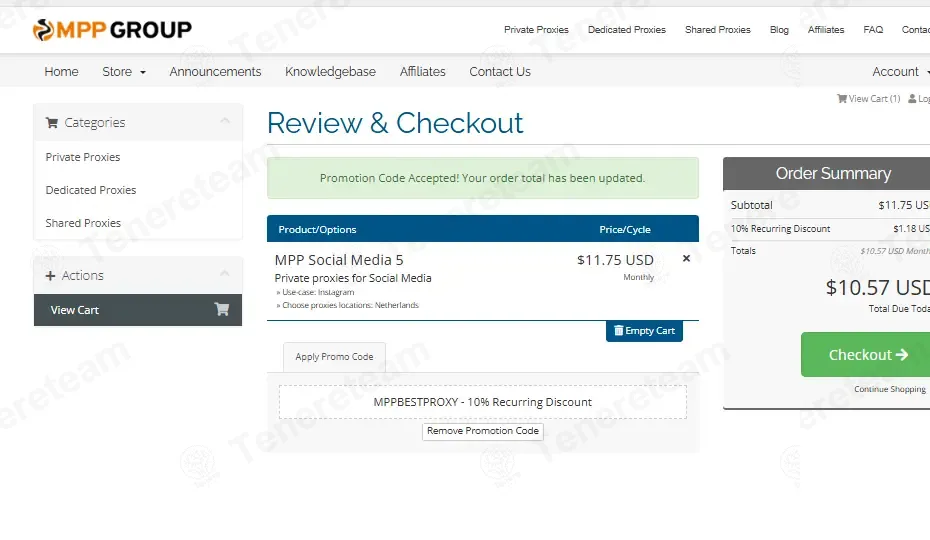Image resolution: width=930 pixels, height=540 pixels.
Task: Click the Private proxies for Social Media text
Action: click(x=353, y=278)
